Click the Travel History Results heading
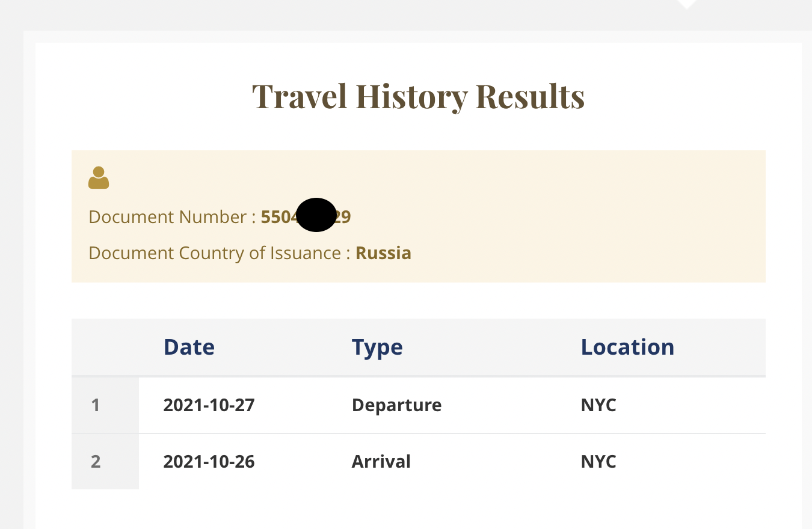 coord(418,96)
